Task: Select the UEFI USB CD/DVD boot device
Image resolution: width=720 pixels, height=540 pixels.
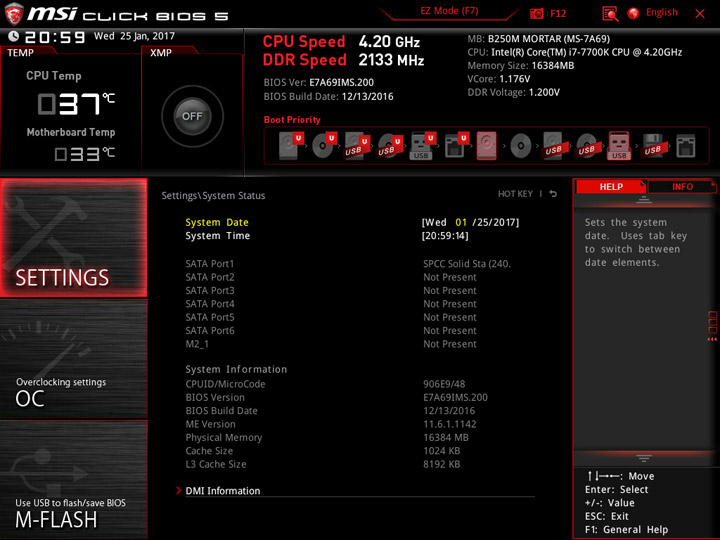Action: [x=390, y=146]
